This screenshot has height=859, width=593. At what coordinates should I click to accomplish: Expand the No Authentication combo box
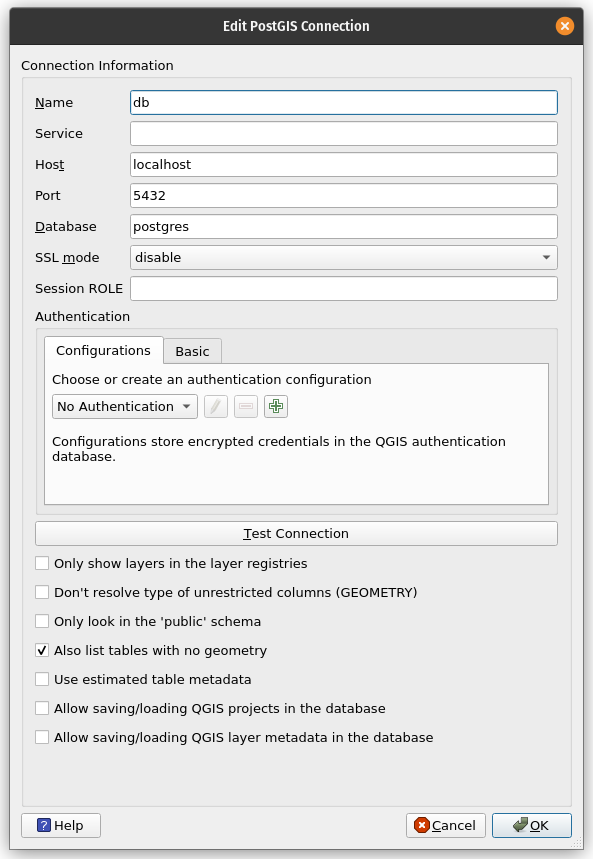(x=125, y=406)
